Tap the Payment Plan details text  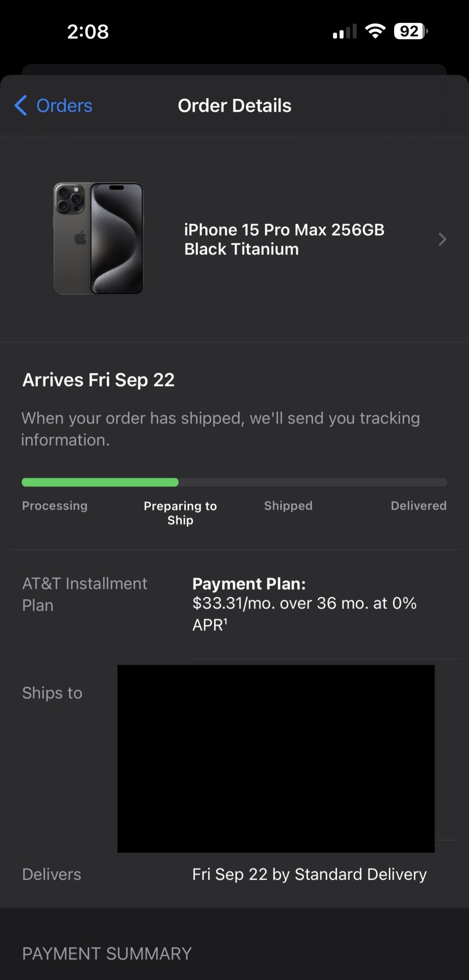[304, 604]
